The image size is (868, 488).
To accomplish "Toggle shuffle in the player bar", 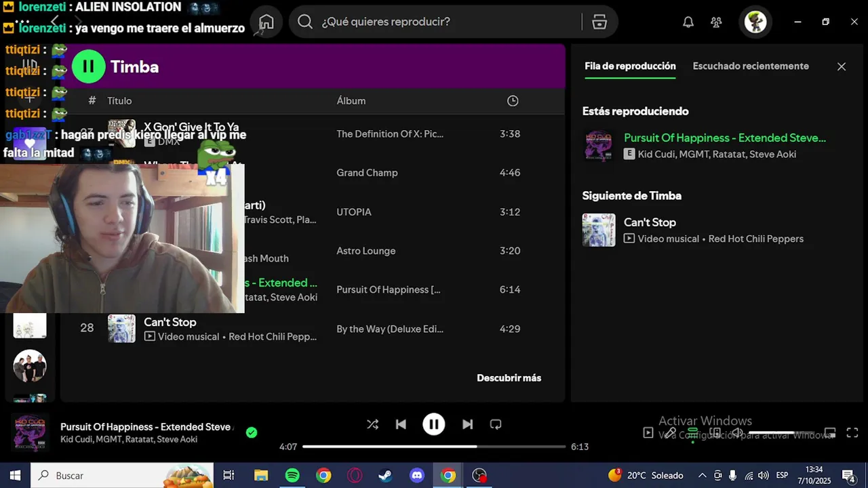I will click(372, 424).
